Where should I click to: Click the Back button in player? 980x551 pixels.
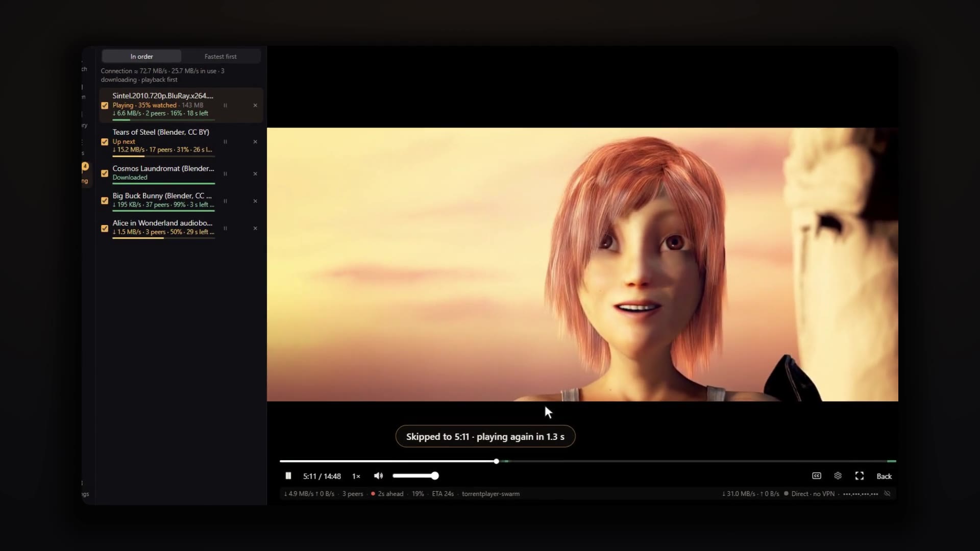(x=884, y=477)
